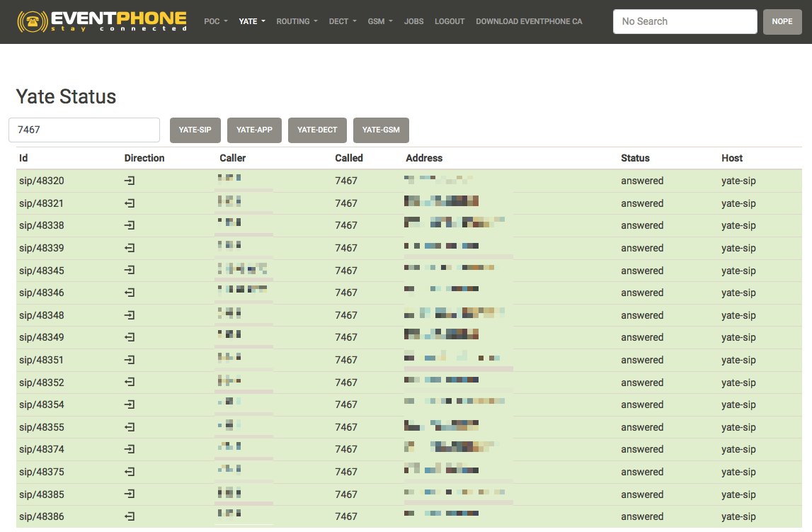Click direction icon in sip/48345 row
The image size is (812, 532).
[130, 271]
